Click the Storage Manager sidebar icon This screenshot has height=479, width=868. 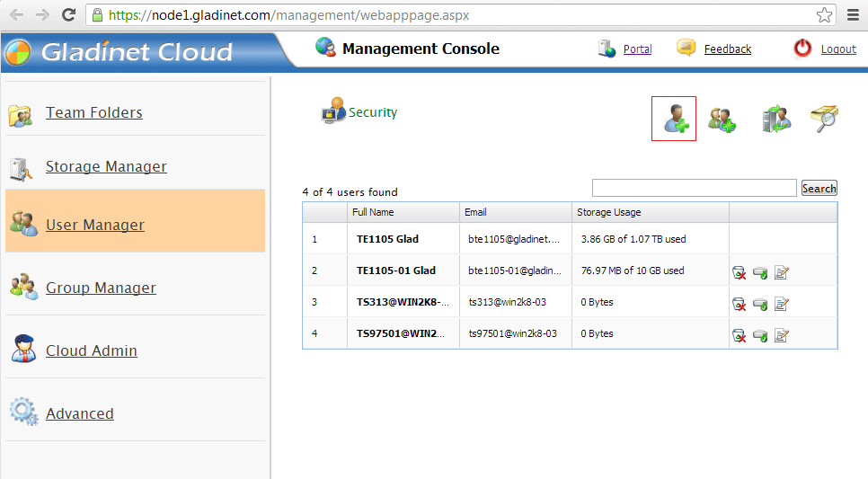coord(21,169)
